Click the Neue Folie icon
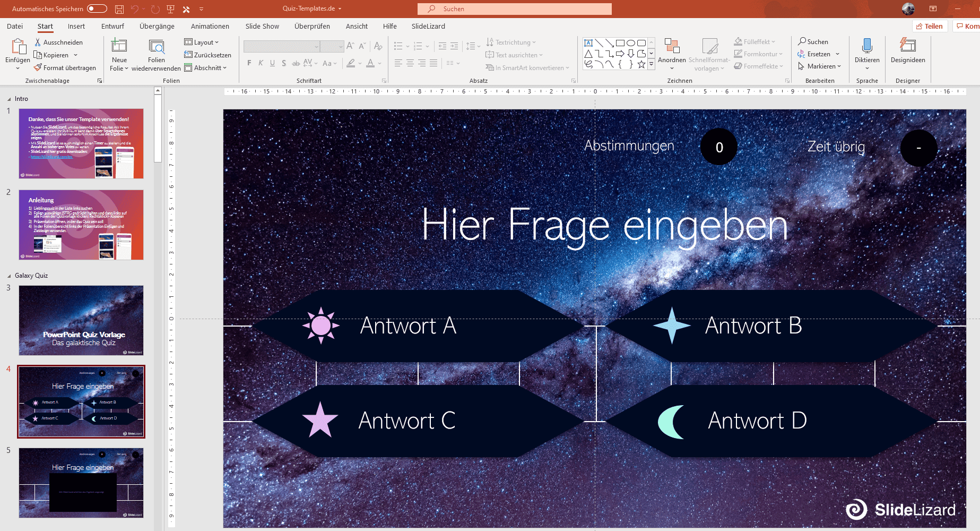This screenshot has width=980, height=531. click(x=119, y=46)
